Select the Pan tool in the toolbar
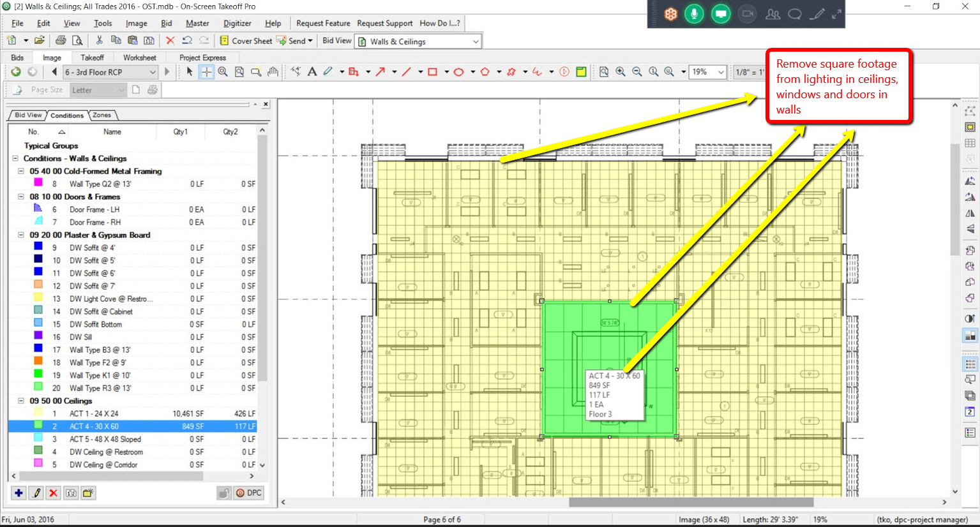The width and height of the screenshot is (980, 527). point(273,72)
